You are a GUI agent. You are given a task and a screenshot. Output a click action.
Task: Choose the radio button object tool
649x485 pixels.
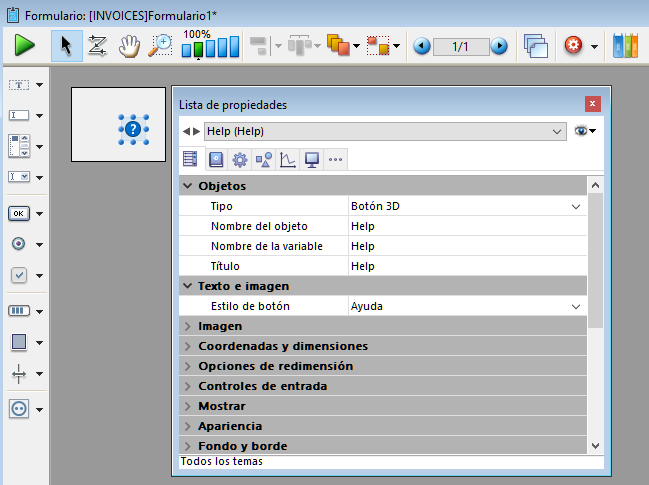pyautogui.click(x=19, y=244)
